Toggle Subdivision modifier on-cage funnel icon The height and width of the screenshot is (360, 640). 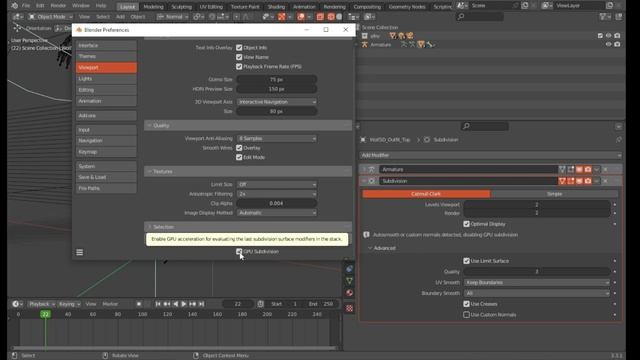tap(562, 181)
